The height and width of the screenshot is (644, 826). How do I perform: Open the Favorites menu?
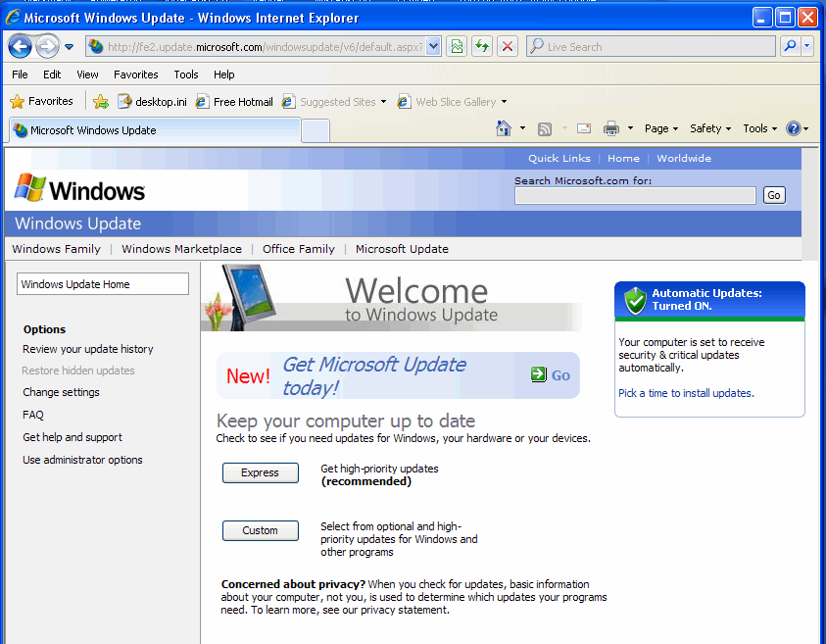coord(136,74)
